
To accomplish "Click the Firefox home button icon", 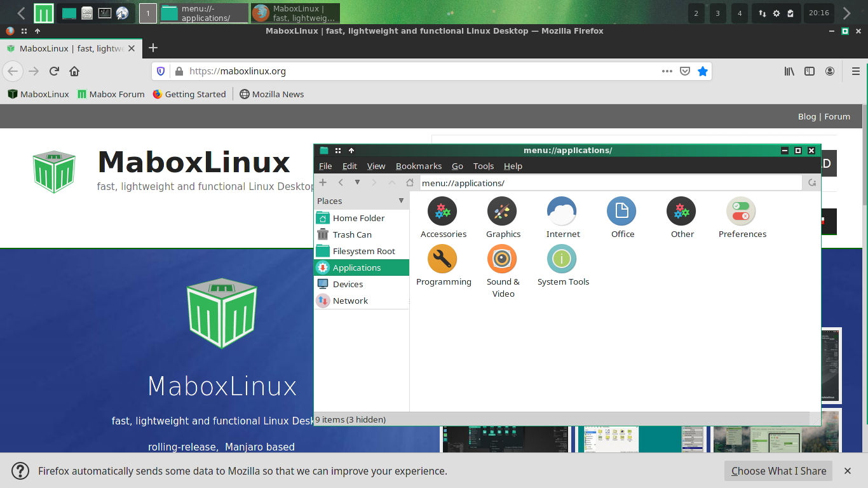I will (x=74, y=71).
